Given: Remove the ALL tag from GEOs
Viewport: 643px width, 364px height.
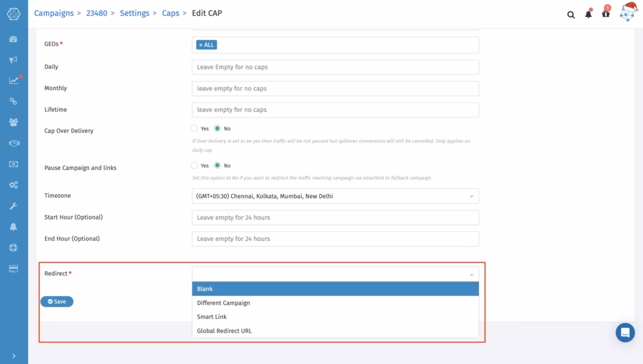Looking at the screenshot, I should click(x=200, y=45).
